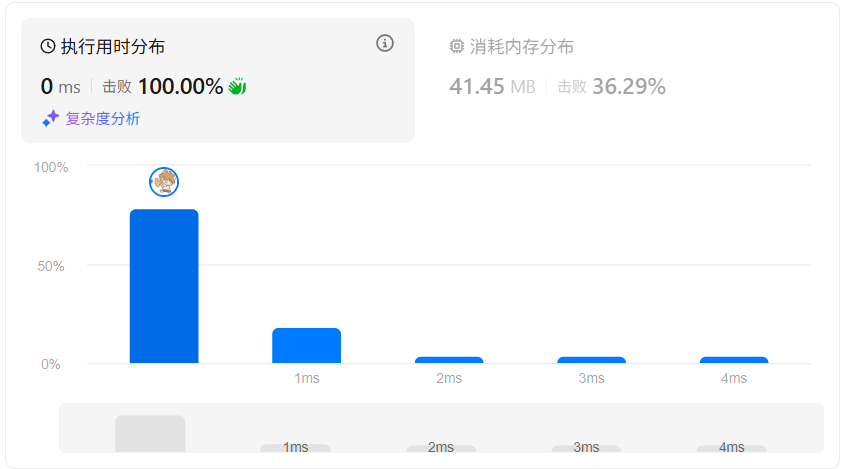Click the tallest 0ms bar in the chart
Viewport: 843px width, 469px height.
(x=164, y=286)
